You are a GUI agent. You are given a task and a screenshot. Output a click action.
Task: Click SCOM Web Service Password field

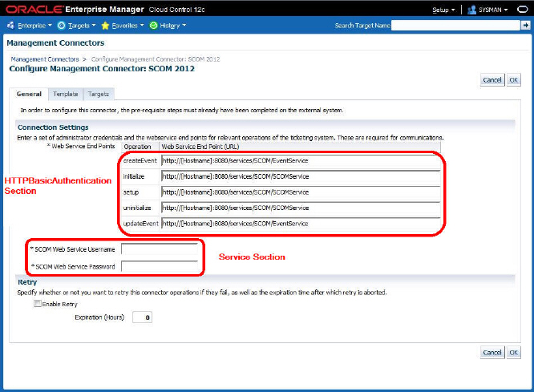(x=160, y=266)
